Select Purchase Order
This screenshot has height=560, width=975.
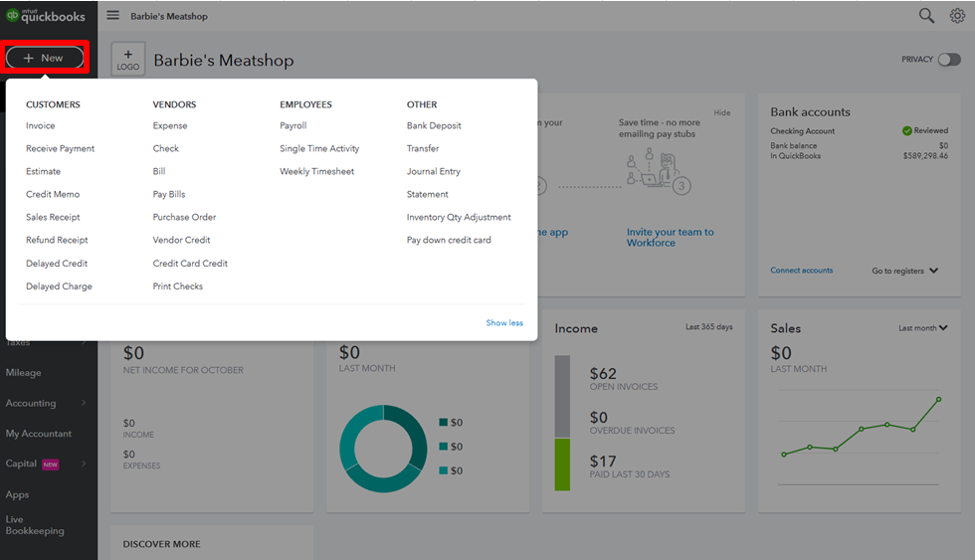tap(184, 217)
